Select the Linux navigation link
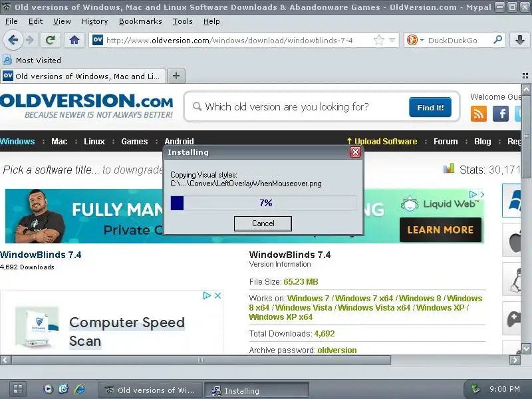Screen dimensions: 532x399 point(94,141)
